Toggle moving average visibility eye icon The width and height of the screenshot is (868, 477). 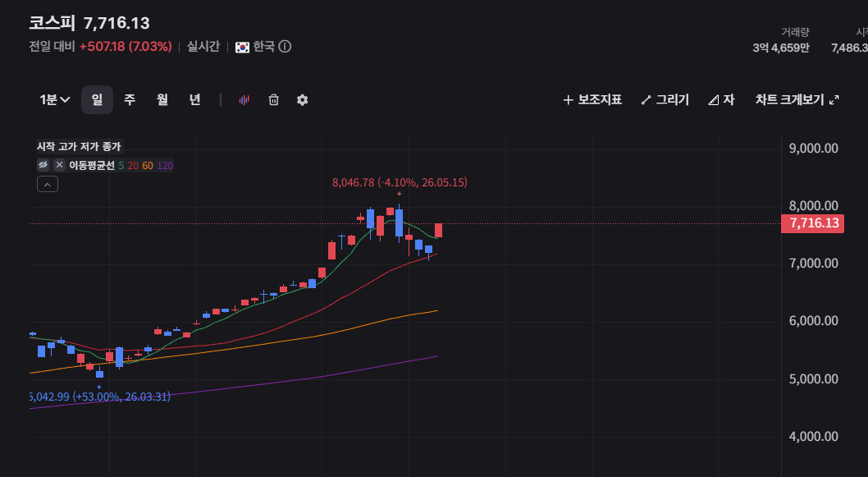pyautogui.click(x=43, y=165)
